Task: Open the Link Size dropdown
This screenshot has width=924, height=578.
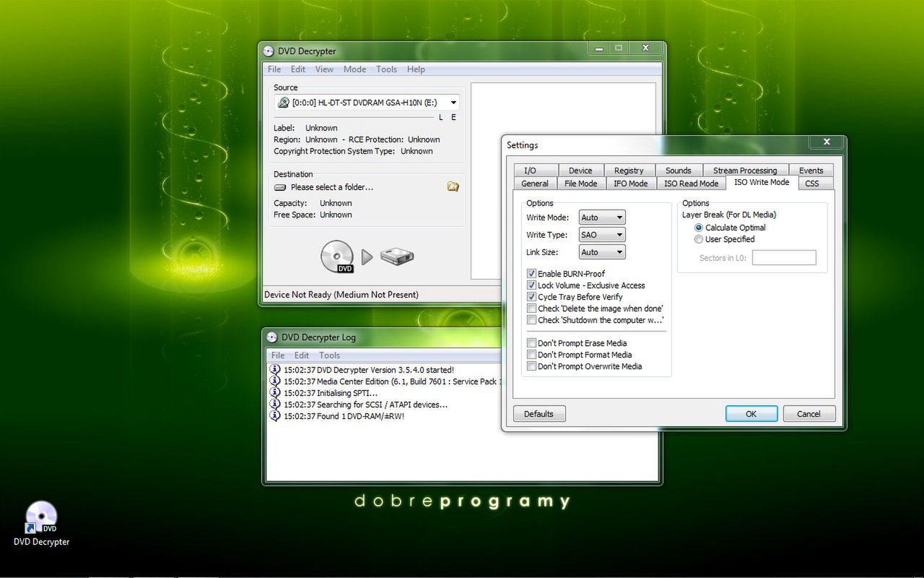Action: [602, 252]
